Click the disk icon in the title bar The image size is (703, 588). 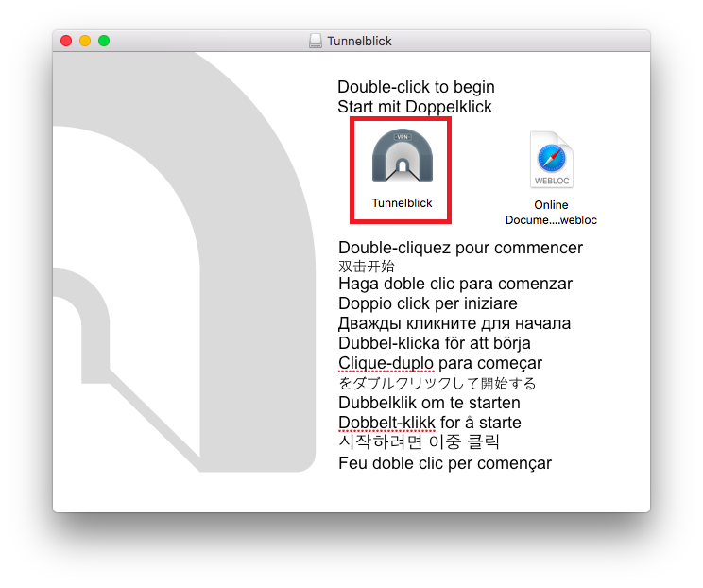(x=316, y=41)
